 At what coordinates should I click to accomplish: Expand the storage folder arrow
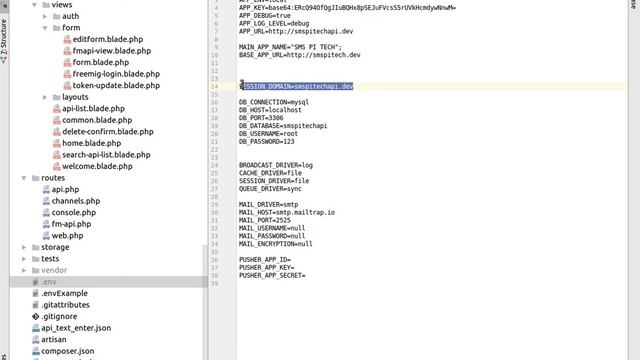coord(24,247)
